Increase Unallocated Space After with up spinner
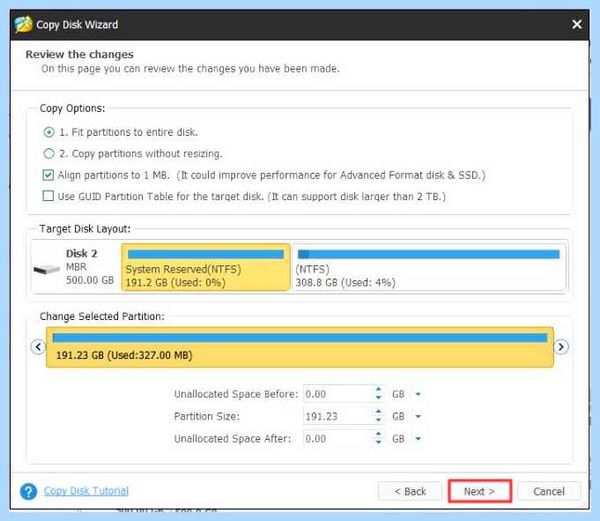The image size is (600, 521). 378,434
